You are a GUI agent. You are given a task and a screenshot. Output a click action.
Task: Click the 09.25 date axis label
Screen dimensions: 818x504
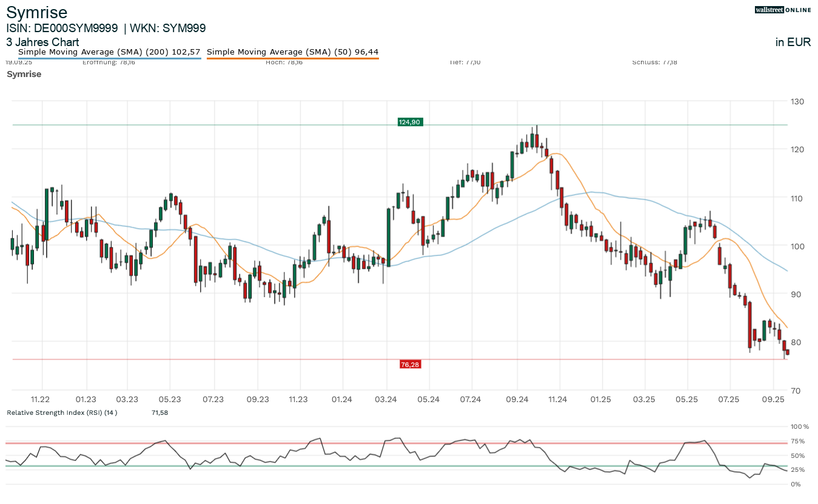click(x=773, y=399)
